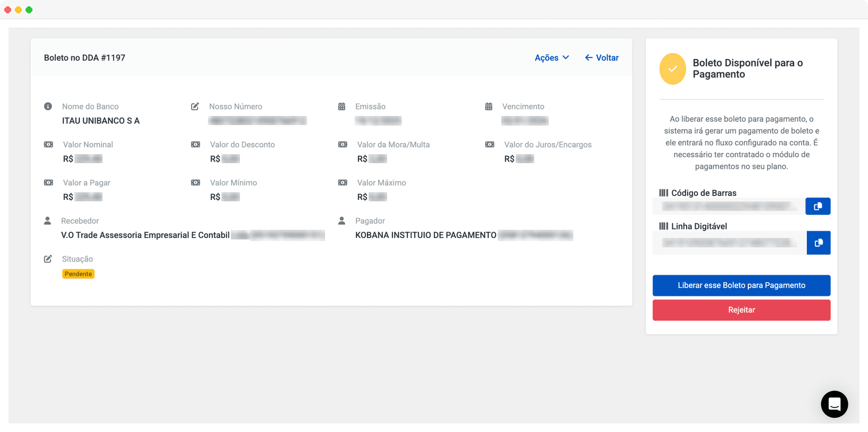
Task: Go back using the Voltar link
Action: pyautogui.click(x=602, y=57)
